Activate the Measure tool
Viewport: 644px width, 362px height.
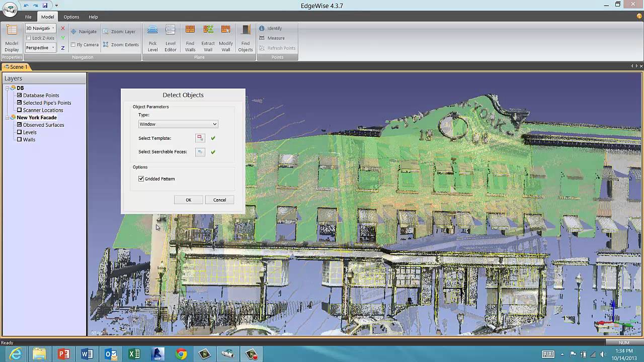coord(272,38)
